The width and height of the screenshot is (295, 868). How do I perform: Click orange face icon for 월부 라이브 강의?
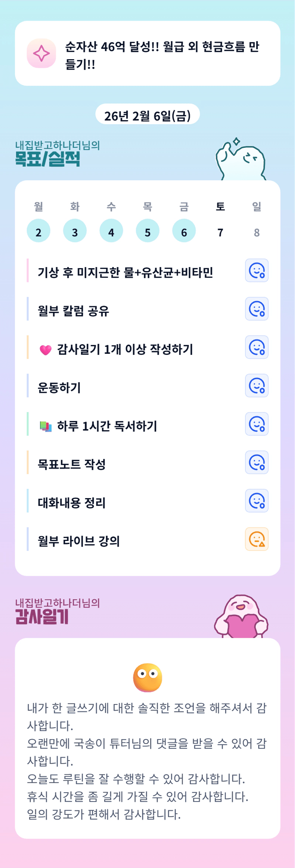click(x=256, y=539)
